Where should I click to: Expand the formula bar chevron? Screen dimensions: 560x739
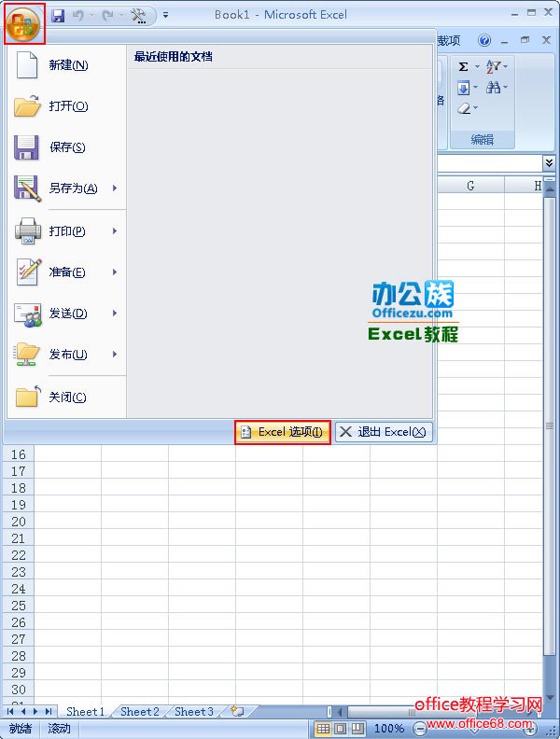pyautogui.click(x=549, y=163)
